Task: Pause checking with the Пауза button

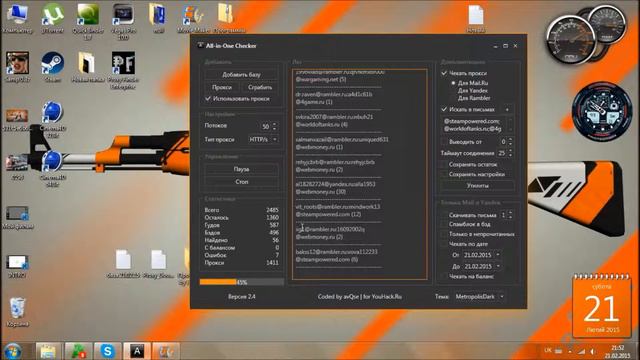Action: point(241,169)
